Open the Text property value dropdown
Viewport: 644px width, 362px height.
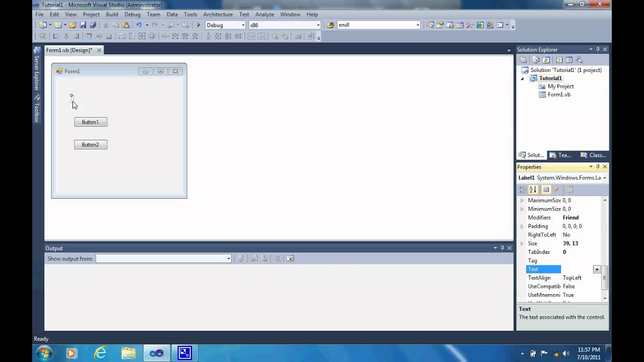pos(597,269)
